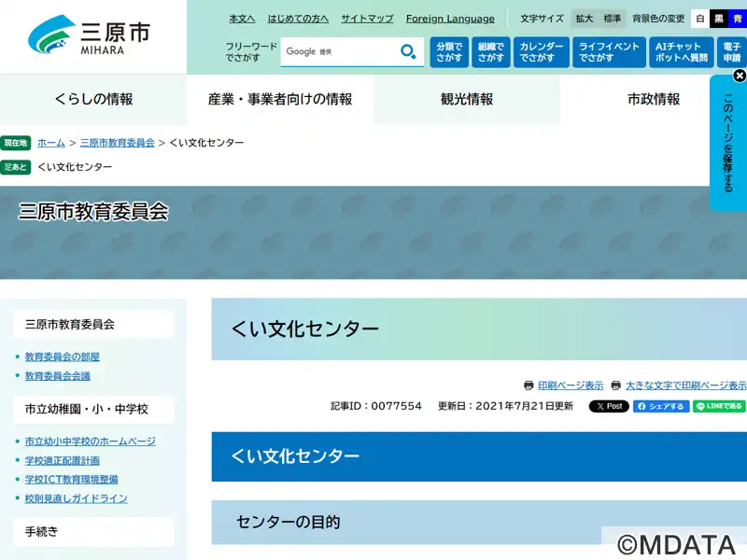The width and height of the screenshot is (747, 560).
Task: Open the 印刷ページ表示 link
Action: [x=571, y=385]
